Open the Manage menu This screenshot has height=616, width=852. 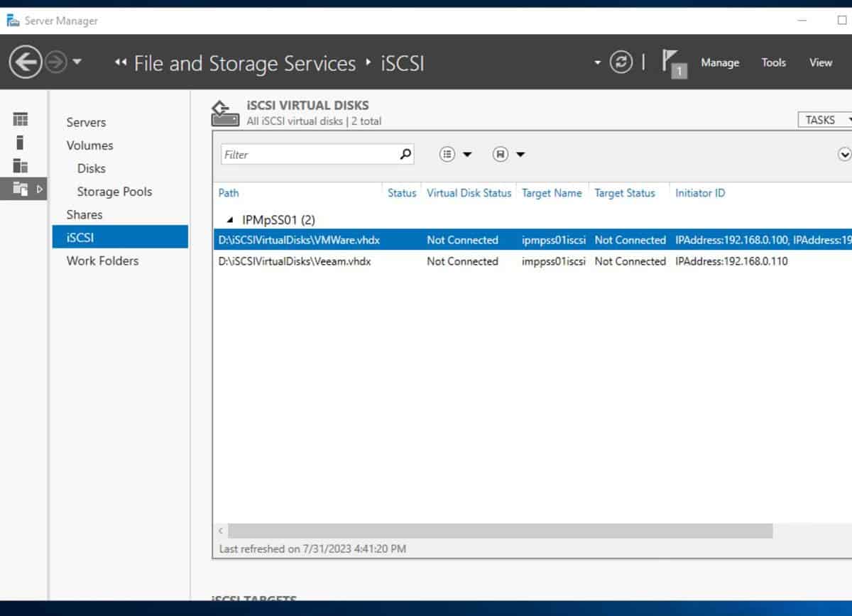coord(719,62)
